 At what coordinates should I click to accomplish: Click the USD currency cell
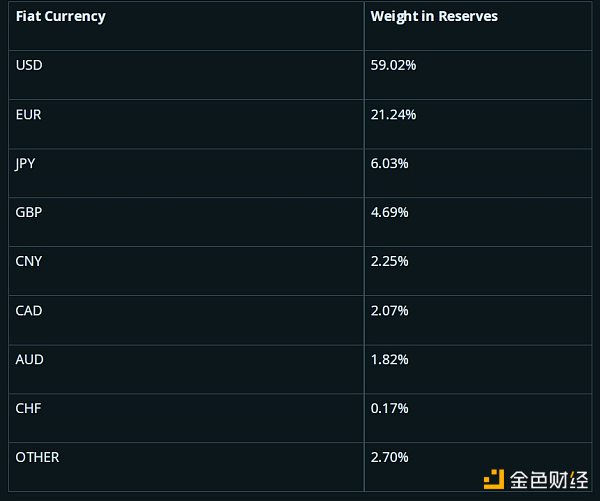pyautogui.click(x=29, y=65)
